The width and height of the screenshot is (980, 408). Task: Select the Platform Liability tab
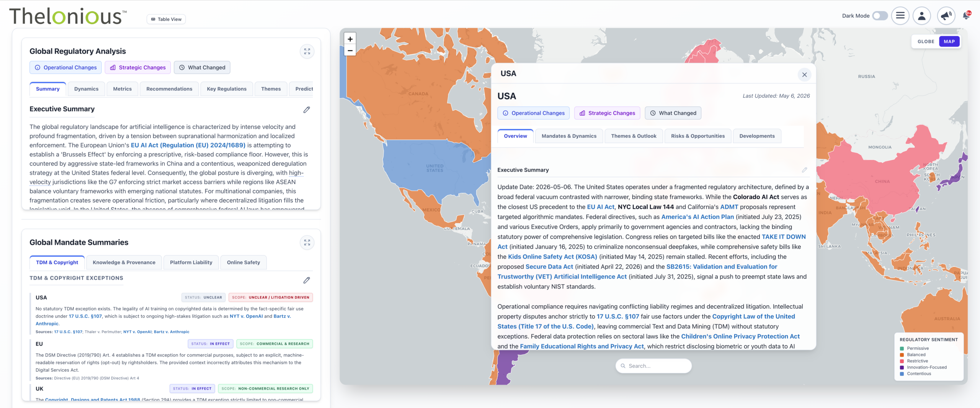pos(191,262)
